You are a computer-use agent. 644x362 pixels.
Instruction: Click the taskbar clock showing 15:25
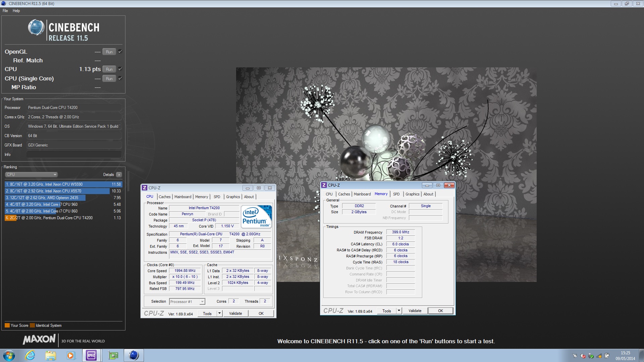625,356
